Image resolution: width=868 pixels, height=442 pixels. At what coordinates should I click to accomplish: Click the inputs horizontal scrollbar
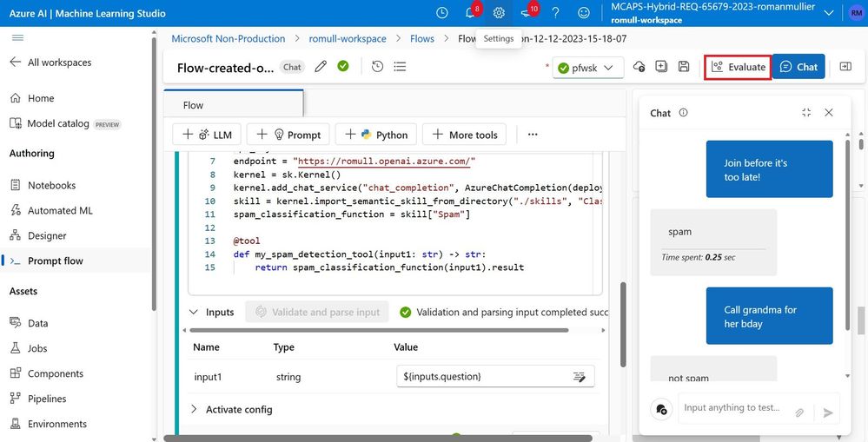[379, 330]
